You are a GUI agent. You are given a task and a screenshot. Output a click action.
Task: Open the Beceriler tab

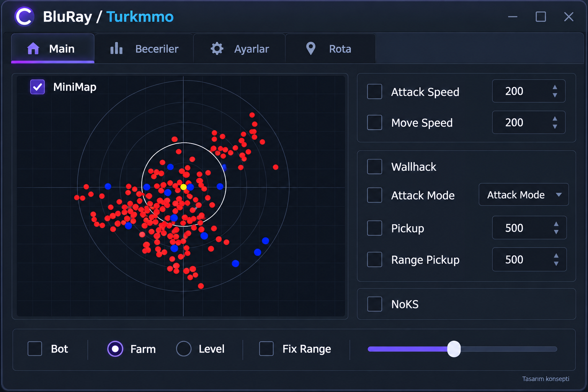click(144, 49)
